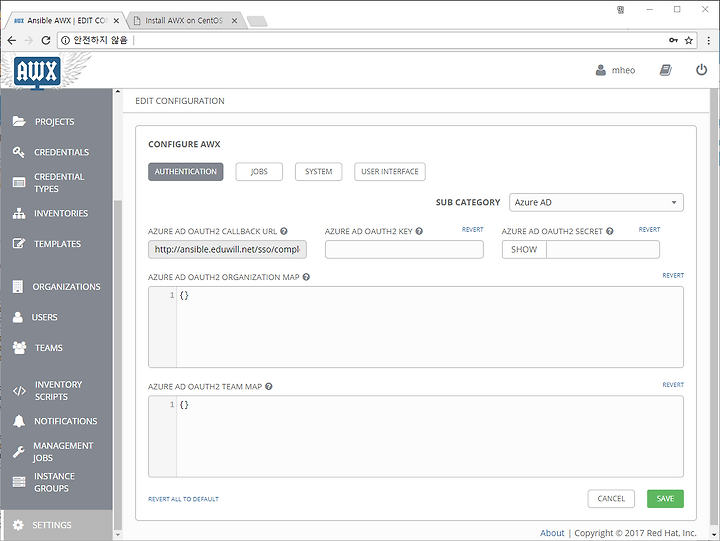The height and width of the screenshot is (541, 720).
Task: Open the Chrome menu dots
Action: coord(709,40)
